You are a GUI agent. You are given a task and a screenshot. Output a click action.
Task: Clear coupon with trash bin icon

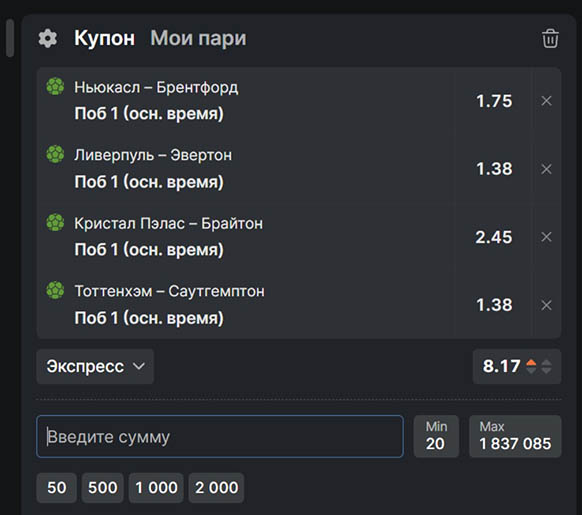(x=550, y=38)
